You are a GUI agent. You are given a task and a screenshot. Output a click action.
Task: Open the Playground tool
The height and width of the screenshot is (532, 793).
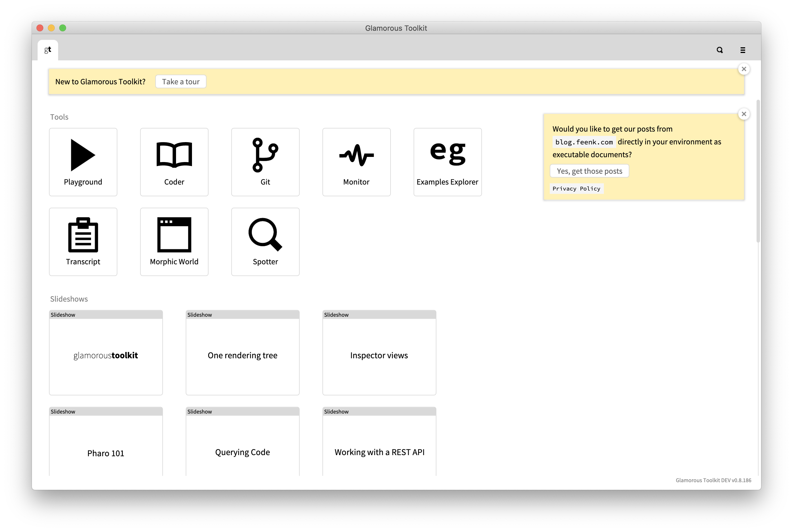[83, 162]
